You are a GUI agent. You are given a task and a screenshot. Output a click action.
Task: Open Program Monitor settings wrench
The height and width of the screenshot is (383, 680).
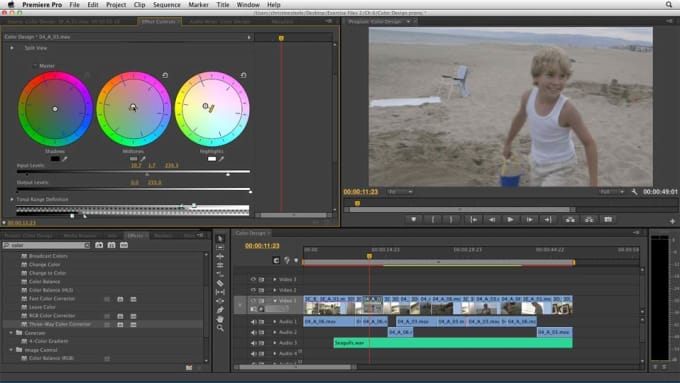click(x=634, y=192)
